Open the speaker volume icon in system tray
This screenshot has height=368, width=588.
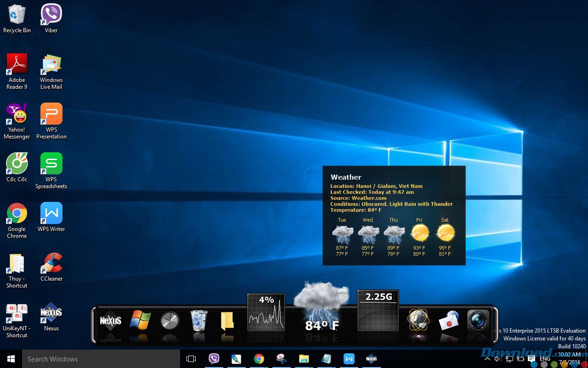(x=498, y=359)
